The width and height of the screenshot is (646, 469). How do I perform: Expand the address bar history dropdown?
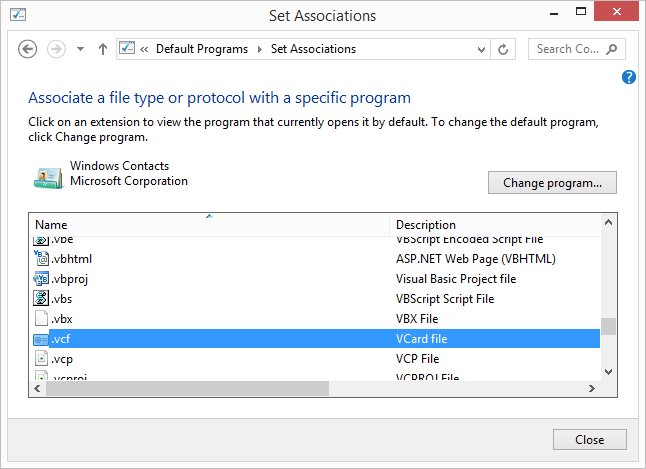[x=481, y=48]
